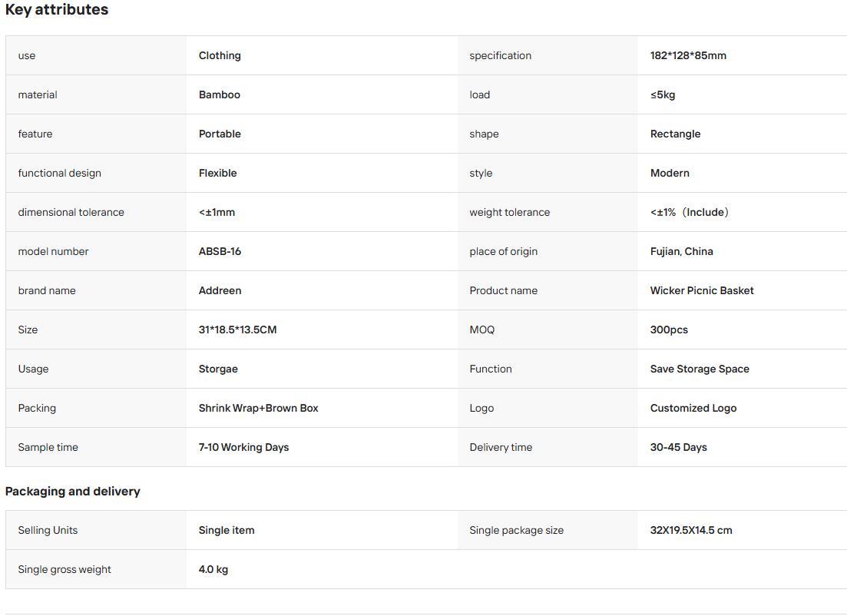Select the 30-45 Days delivery time

pyautogui.click(x=679, y=448)
